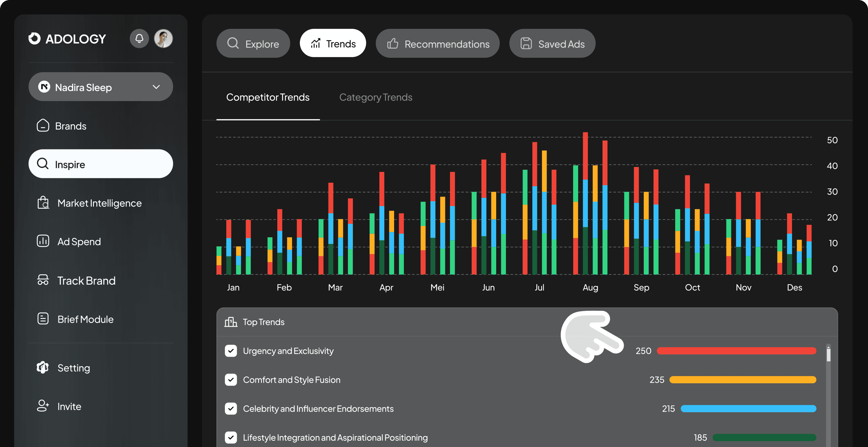The image size is (868, 447).
Task: Click the Setting gear icon
Action: point(43,368)
